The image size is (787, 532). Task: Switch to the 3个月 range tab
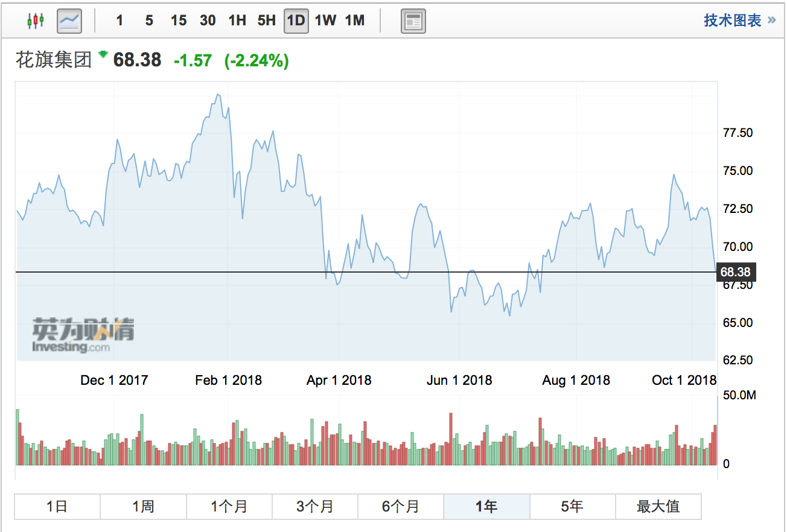pyautogui.click(x=315, y=507)
